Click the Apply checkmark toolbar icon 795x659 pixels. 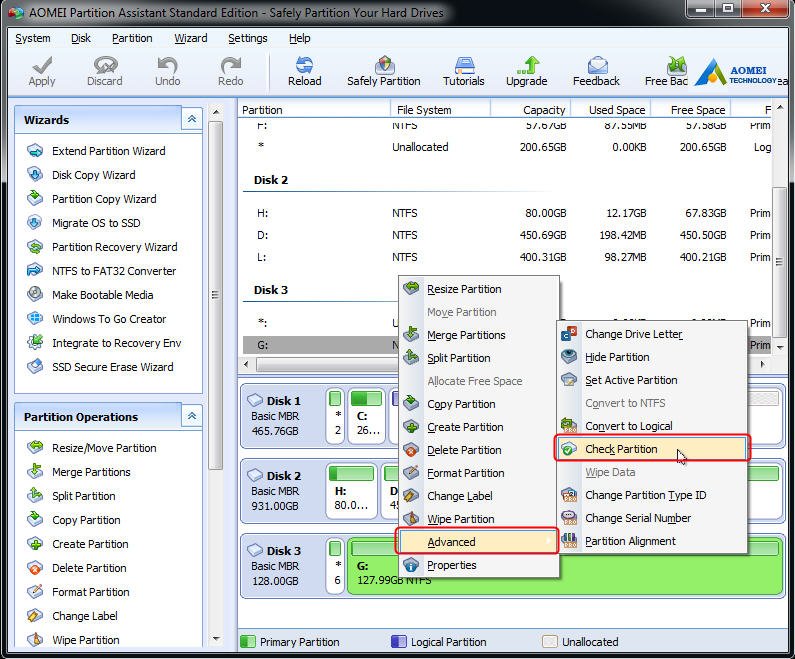click(x=42, y=65)
